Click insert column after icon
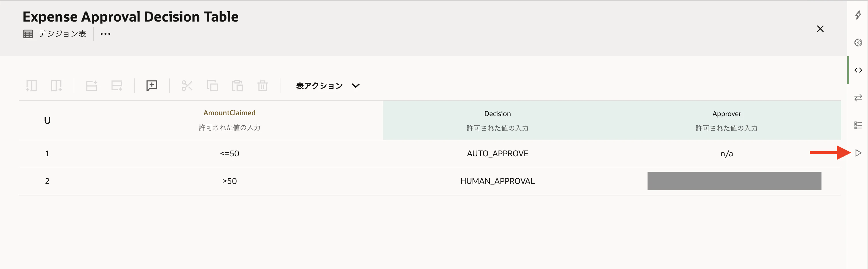 pyautogui.click(x=56, y=86)
